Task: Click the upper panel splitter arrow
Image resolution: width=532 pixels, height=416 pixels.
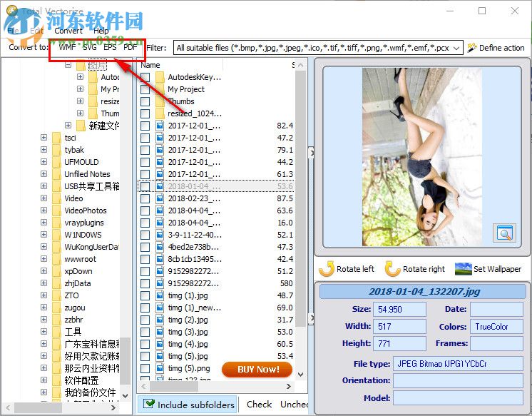Action: pos(311,153)
